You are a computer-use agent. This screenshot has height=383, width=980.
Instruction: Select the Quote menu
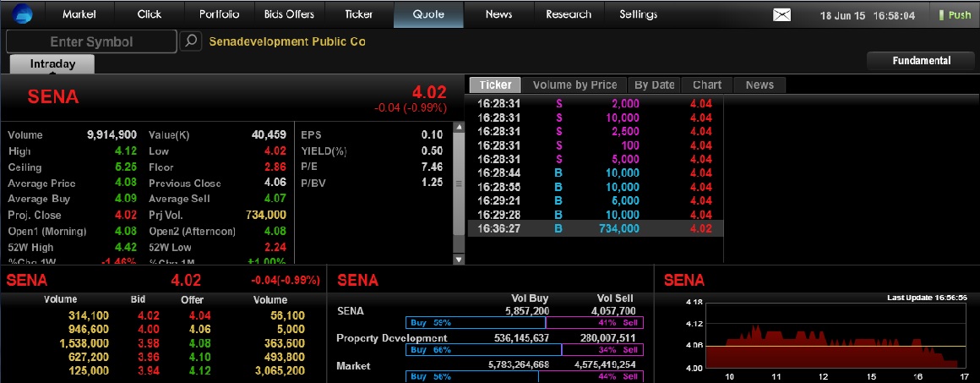click(x=428, y=14)
